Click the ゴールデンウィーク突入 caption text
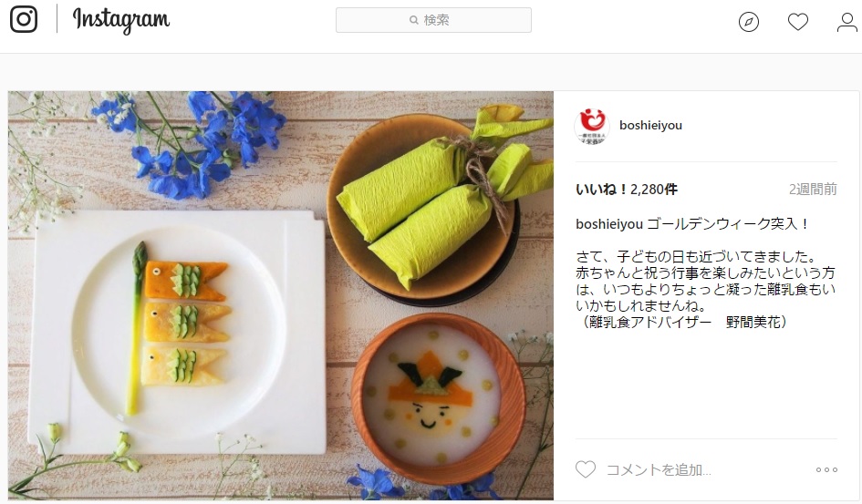The height and width of the screenshot is (504, 862). tap(727, 224)
